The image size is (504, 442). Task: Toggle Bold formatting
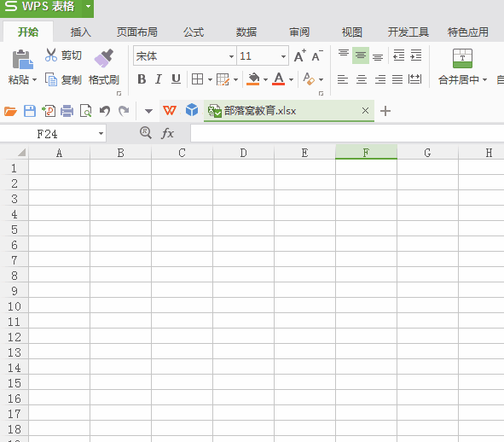coord(142,79)
